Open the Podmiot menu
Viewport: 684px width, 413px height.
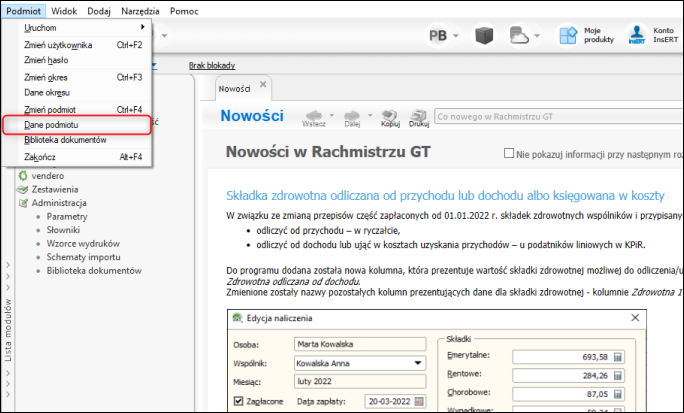[x=23, y=11]
